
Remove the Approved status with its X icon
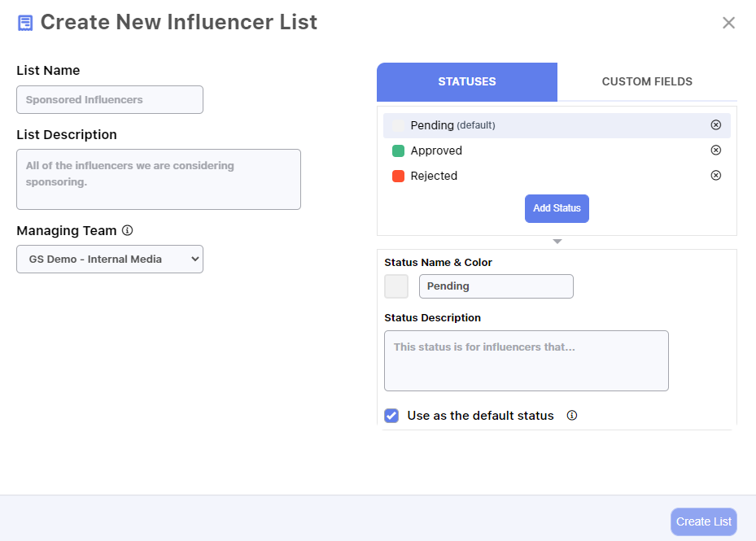[716, 151]
